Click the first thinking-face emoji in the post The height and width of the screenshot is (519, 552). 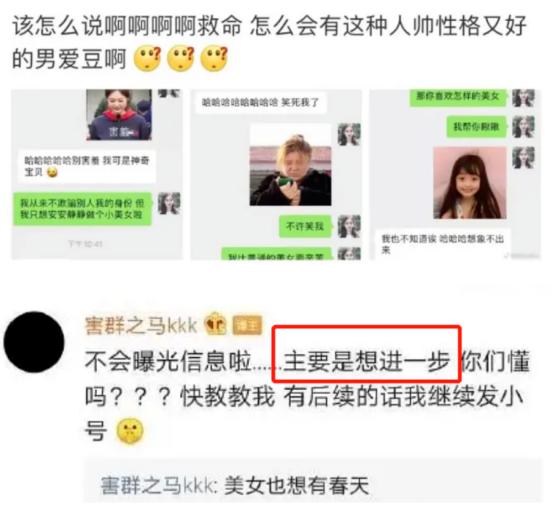[x=148, y=58]
